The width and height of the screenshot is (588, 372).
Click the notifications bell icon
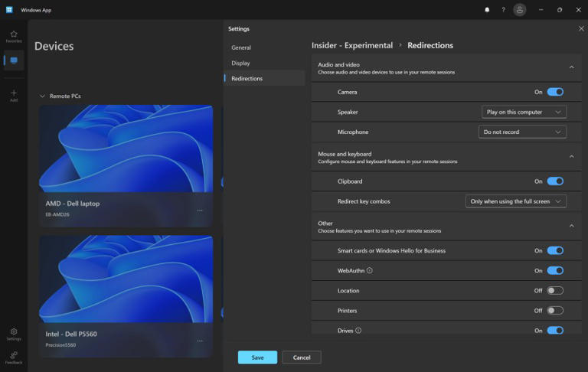pyautogui.click(x=487, y=10)
